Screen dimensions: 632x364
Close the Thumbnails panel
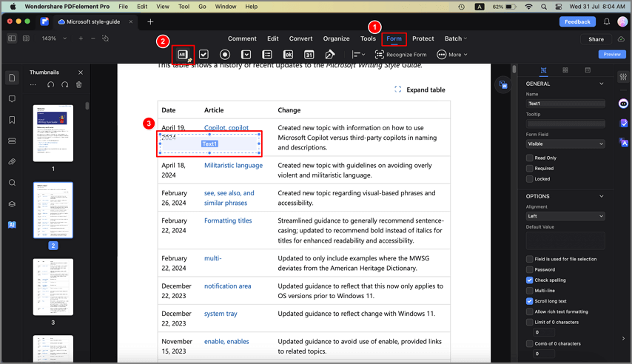click(81, 73)
